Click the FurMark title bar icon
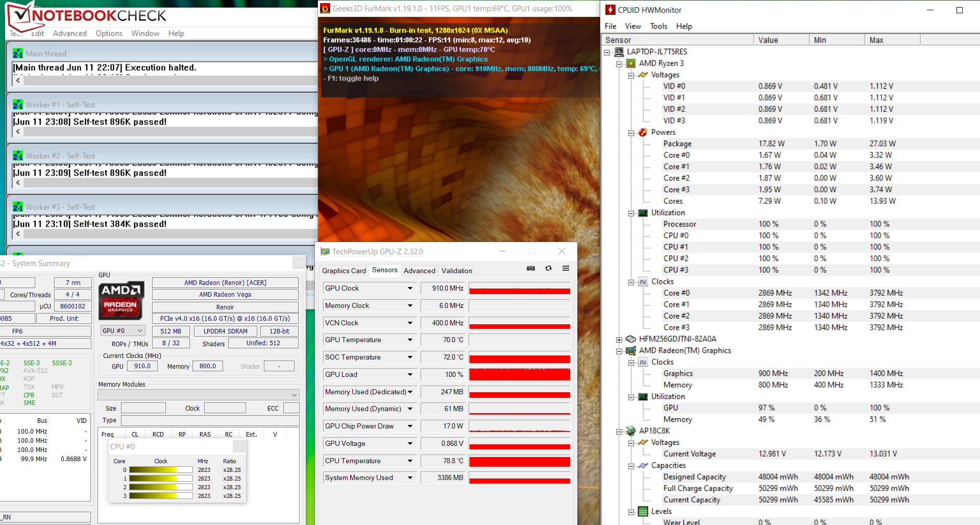Image resolution: width=980 pixels, height=525 pixels. point(325,8)
